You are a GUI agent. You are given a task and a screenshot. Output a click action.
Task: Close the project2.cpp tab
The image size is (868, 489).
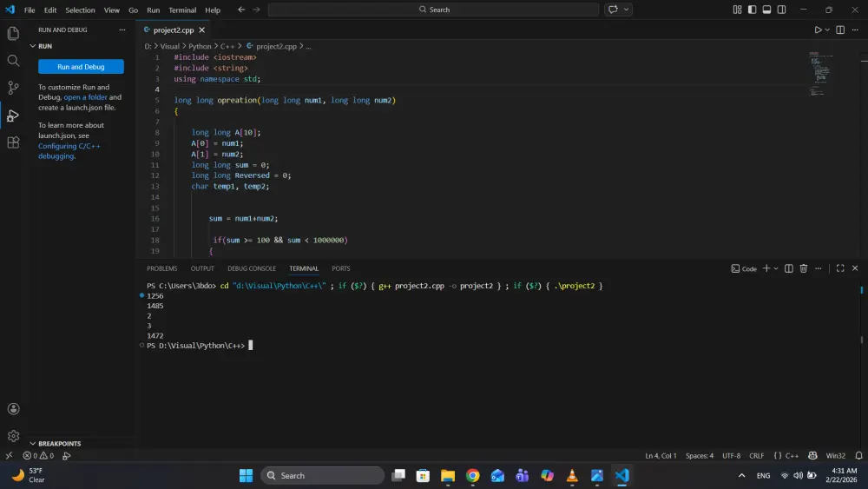202,30
